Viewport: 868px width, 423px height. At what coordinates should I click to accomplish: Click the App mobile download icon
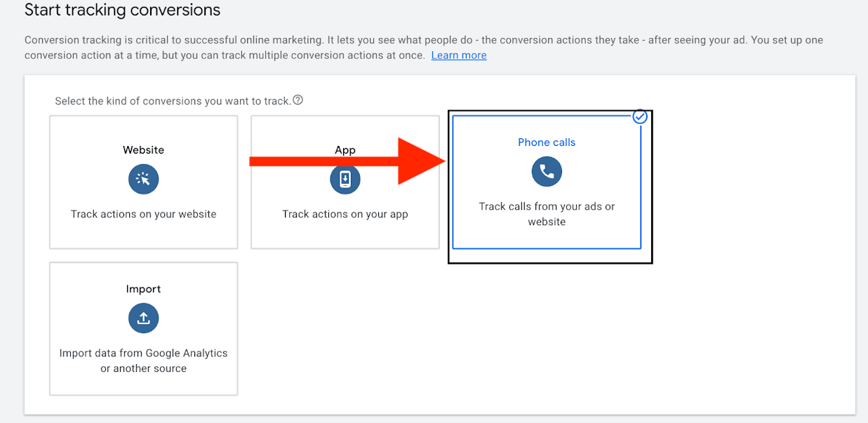point(345,180)
